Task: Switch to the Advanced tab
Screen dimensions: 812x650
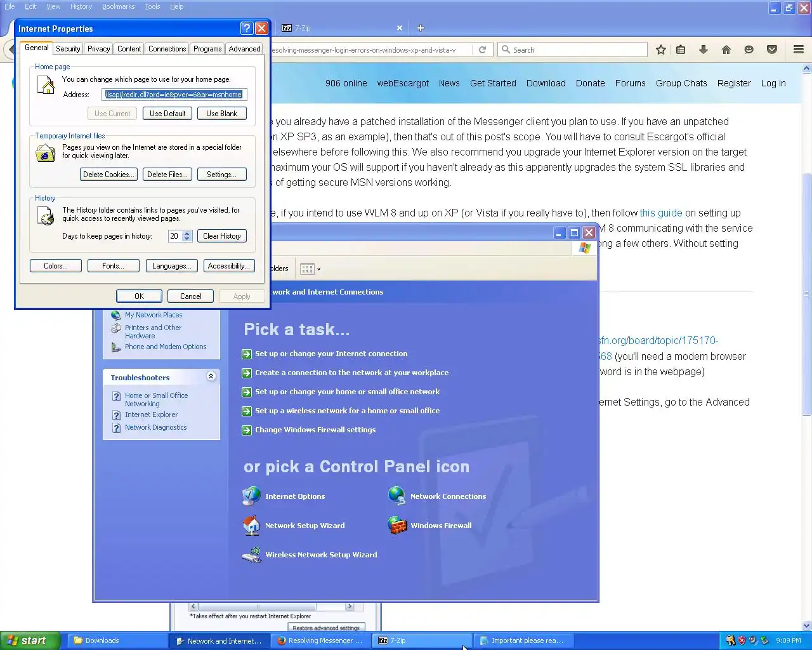Action: click(244, 49)
